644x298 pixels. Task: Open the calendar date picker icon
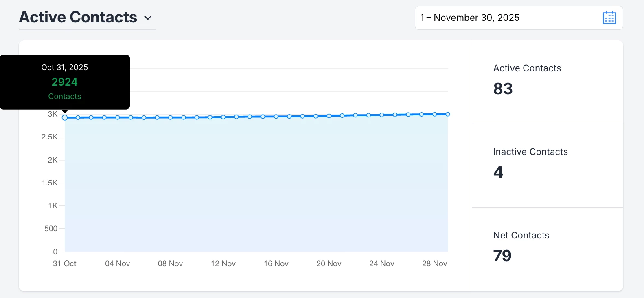click(x=609, y=18)
